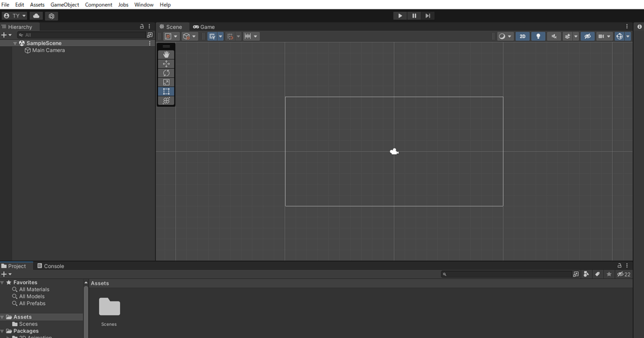The image size is (644, 338).
Task: Select the Move tool
Action: tap(166, 64)
